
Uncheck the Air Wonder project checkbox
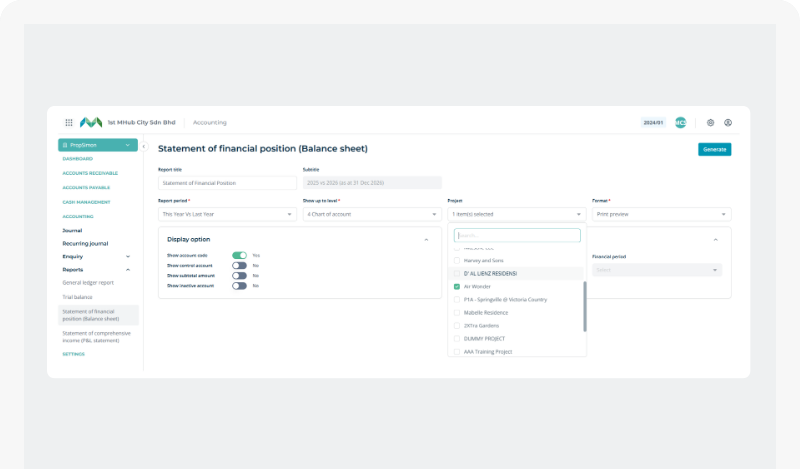coord(457,287)
